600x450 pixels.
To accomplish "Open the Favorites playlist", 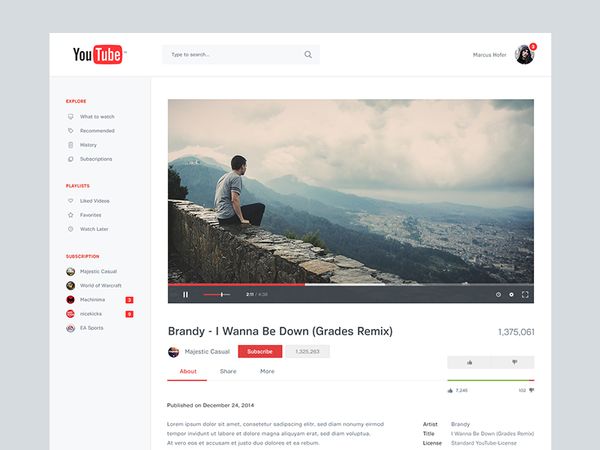I will pyautogui.click(x=90, y=215).
